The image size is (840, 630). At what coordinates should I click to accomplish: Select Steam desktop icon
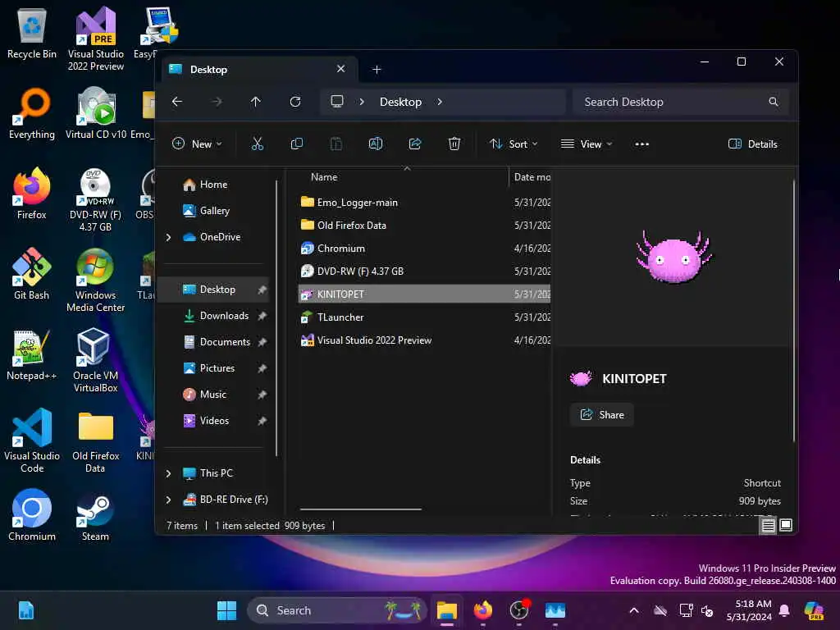[x=95, y=515]
